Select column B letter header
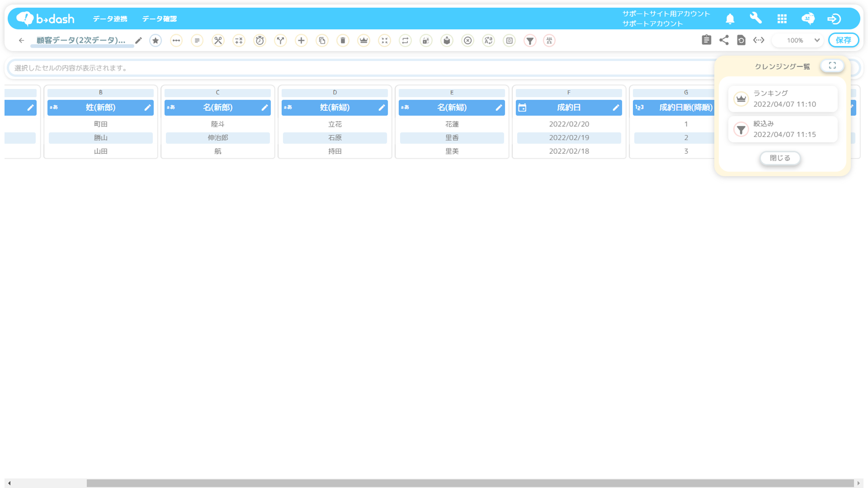Screen dimensions: 868x488 coord(101,92)
